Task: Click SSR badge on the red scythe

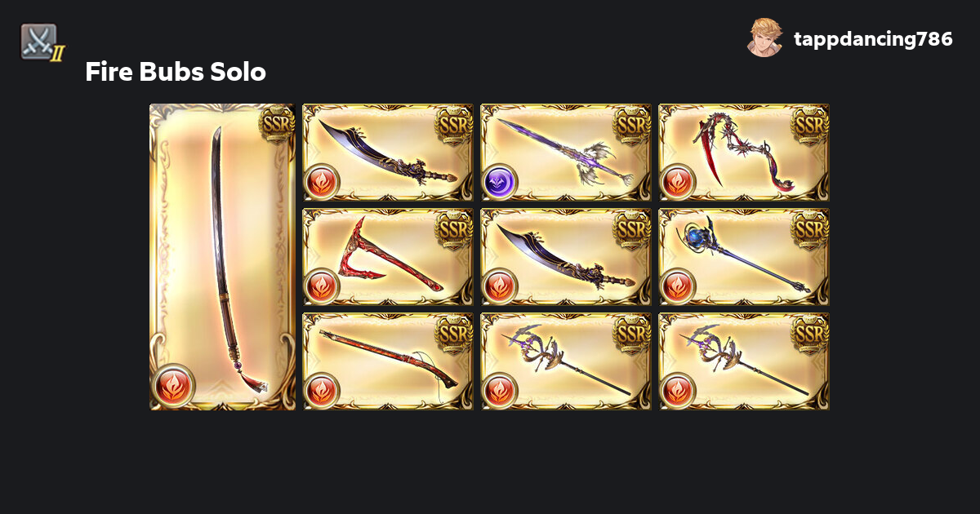Action: click(x=810, y=124)
